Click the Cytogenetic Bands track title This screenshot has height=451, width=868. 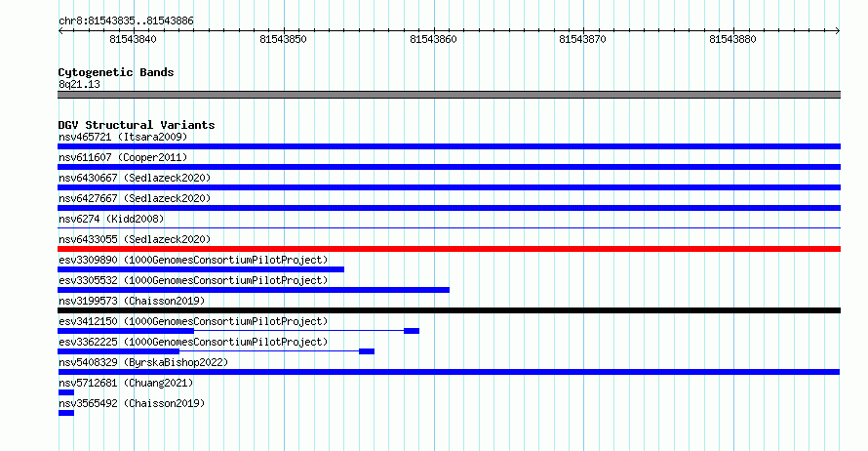click(116, 72)
